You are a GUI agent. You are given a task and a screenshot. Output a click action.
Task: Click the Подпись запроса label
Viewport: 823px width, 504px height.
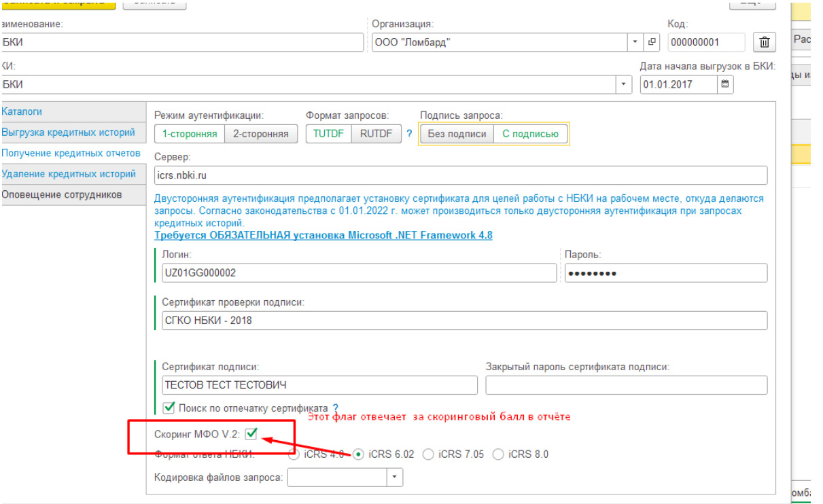pyautogui.click(x=461, y=115)
